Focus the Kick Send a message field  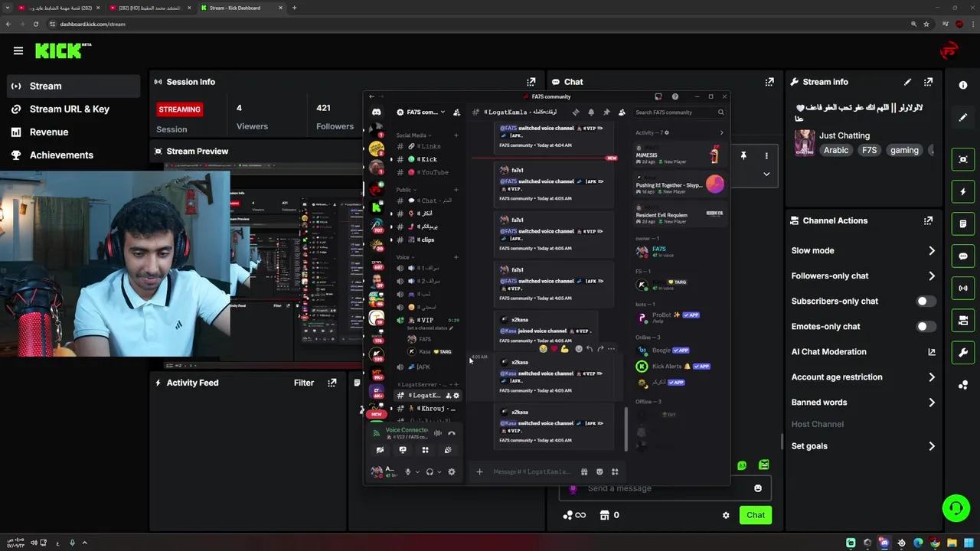(x=665, y=488)
